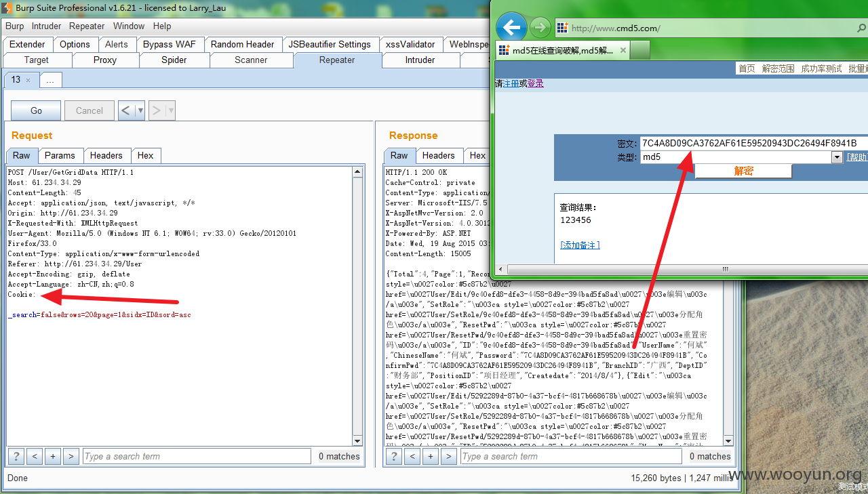This screenshot has width=868, height=494.
Task: Open the Repeater menu
Action: (x=87, y=26)
